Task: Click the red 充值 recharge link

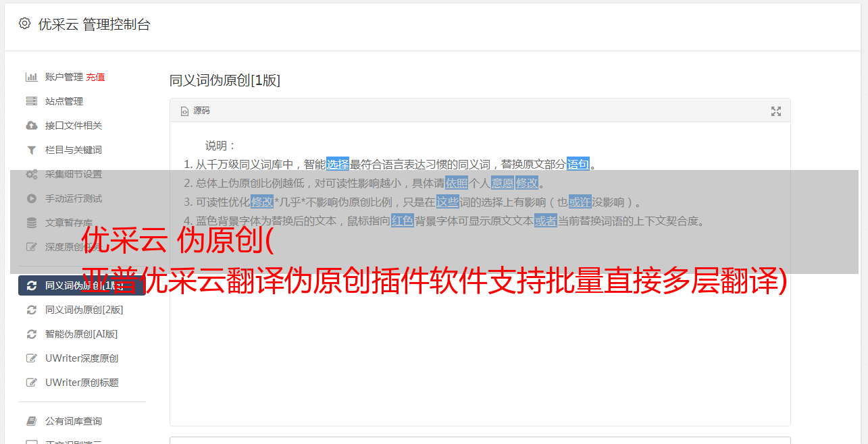Action: (95, 77)
